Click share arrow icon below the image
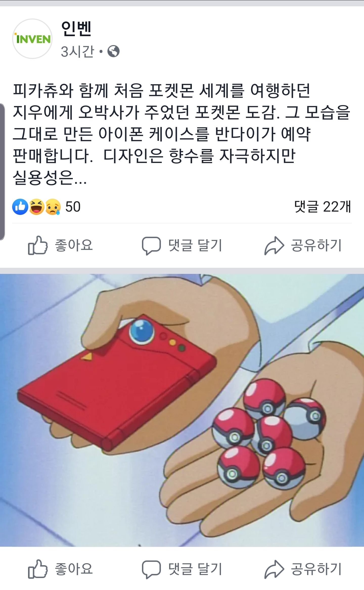The height and width of the screenshot is (590, 364). pyautogui.click(x=274, y=569)
